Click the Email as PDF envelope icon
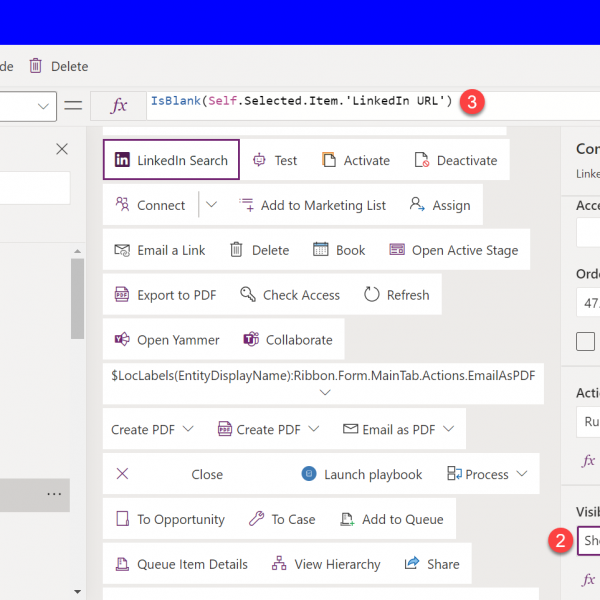 [351, 429]
